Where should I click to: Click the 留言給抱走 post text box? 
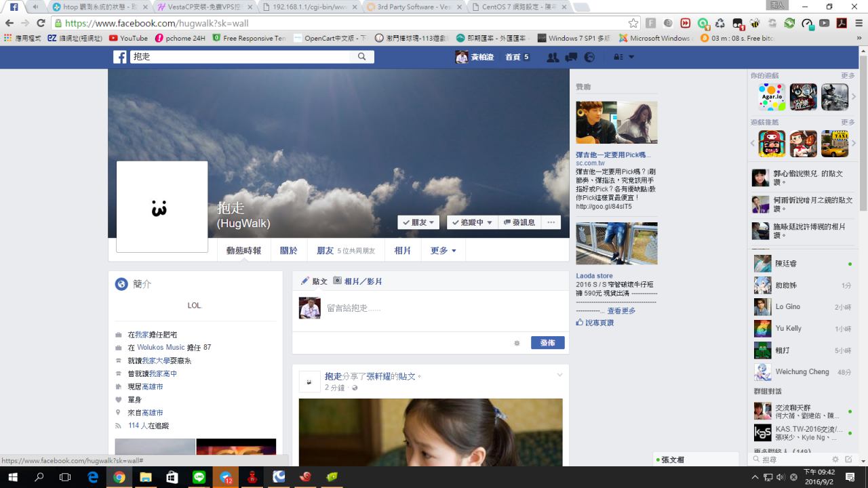pyautogui.click(x=444, y=308)
